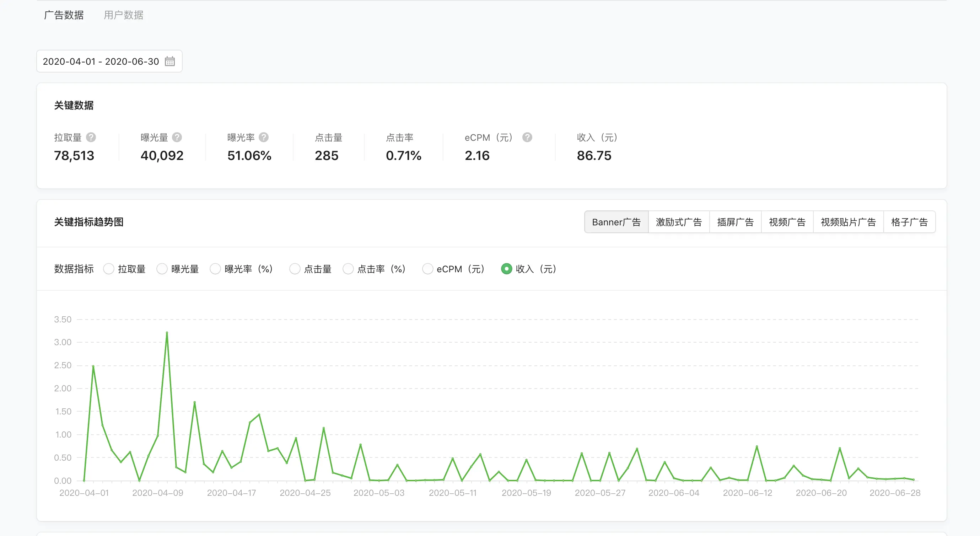Click the help icon beside 曝光率
980x536 pixels.
264,138
